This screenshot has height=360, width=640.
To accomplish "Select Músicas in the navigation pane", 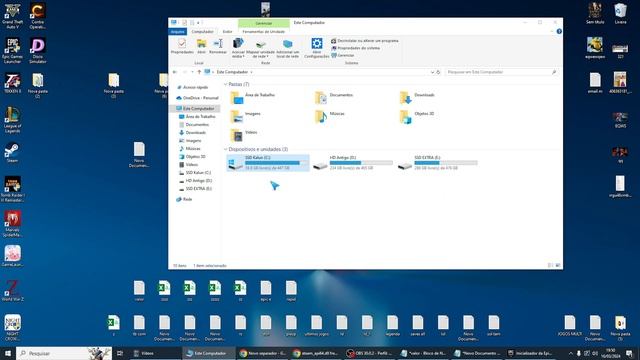I will (193, 149).
